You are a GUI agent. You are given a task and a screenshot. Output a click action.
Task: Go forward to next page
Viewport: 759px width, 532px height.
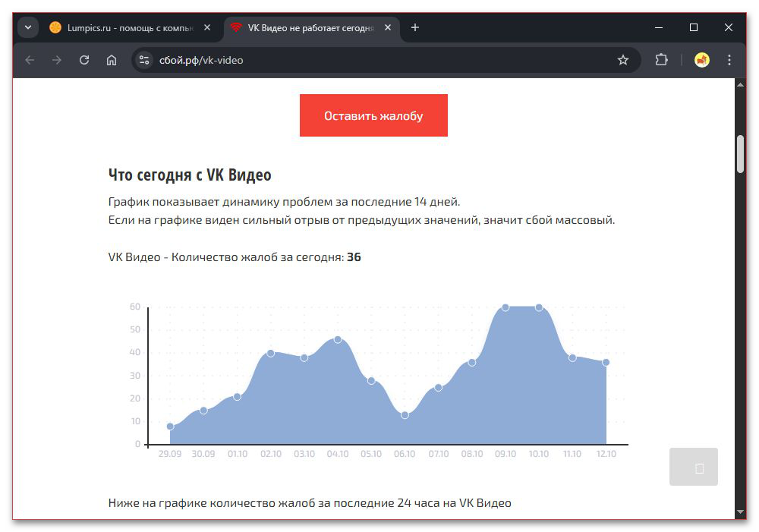[x=57, y=60]
